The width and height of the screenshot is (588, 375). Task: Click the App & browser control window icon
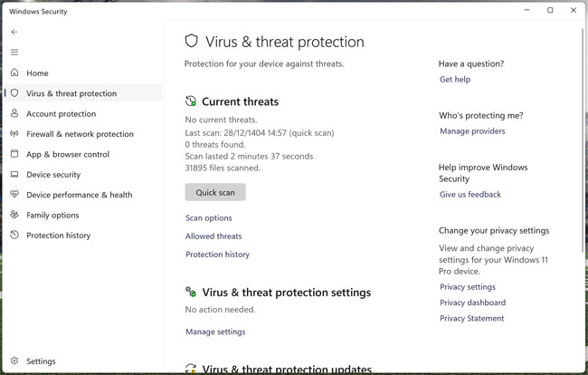pos(14,153)
